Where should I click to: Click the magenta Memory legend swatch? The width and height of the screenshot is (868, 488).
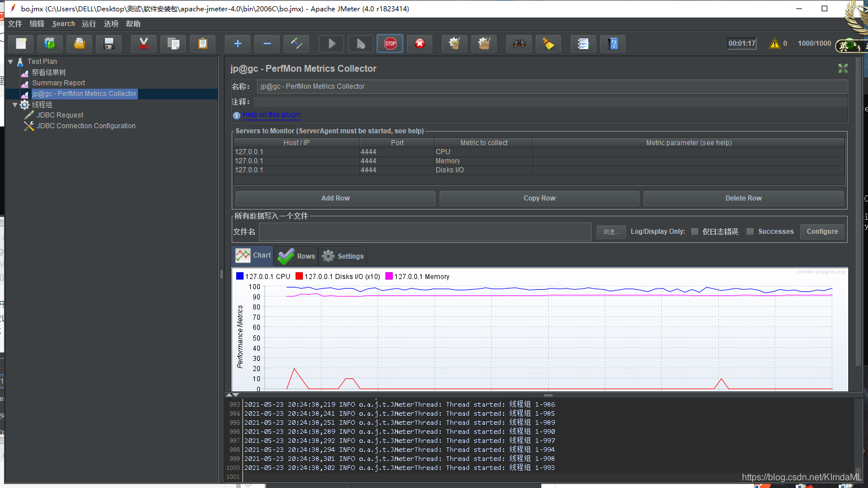(x=389, y=276)
